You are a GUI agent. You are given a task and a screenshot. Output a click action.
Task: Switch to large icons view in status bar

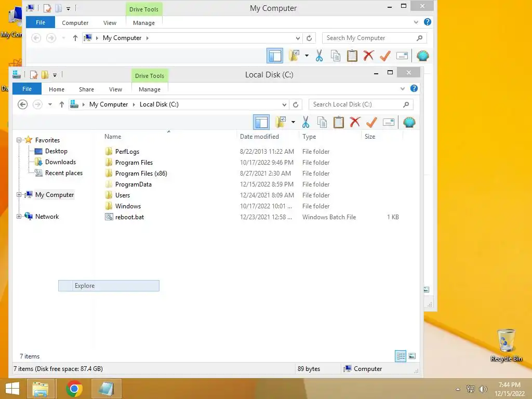pos(412,356)
